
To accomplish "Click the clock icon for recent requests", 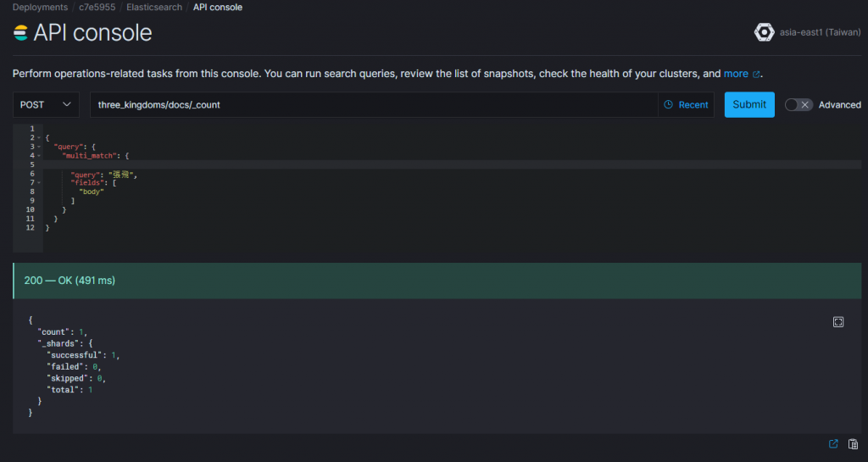I will (x=668, y=104).
